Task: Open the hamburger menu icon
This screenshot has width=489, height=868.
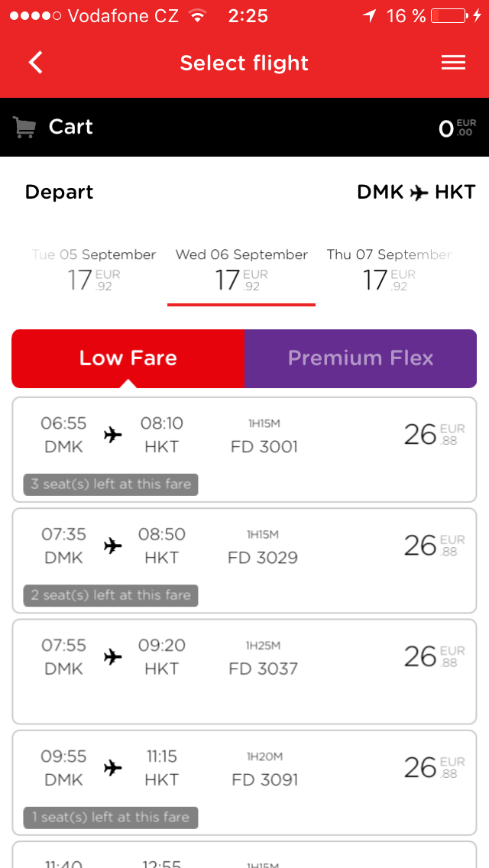Action: click(x=453, y=63)
